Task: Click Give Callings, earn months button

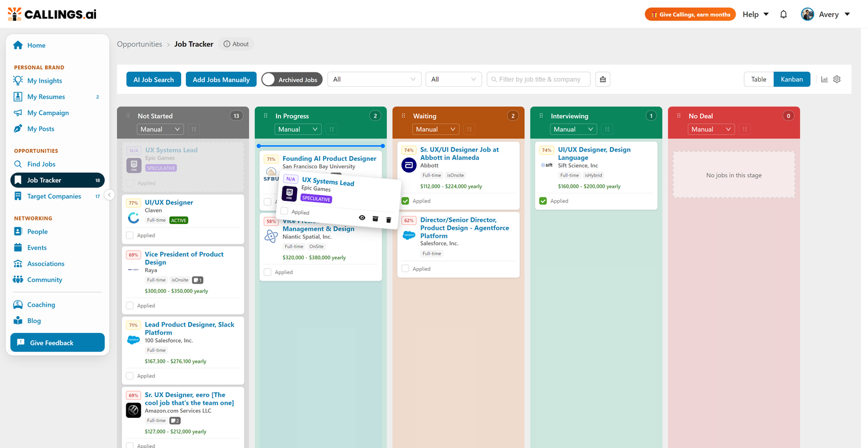Action: pyautogui.click(x=690, y=14)
